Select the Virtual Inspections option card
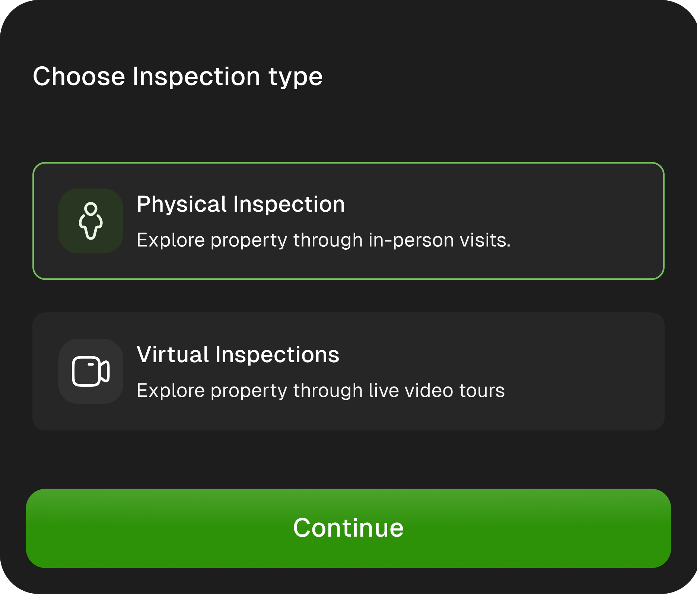This screenshot has width=700, height=594. coord(348,371)
